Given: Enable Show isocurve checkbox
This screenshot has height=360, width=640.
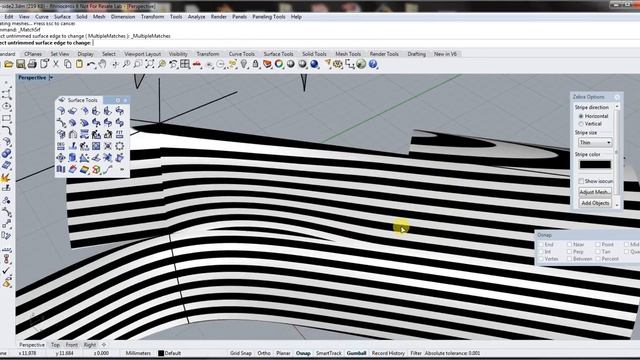Looking at the screenshot, I should pos(581,181).
